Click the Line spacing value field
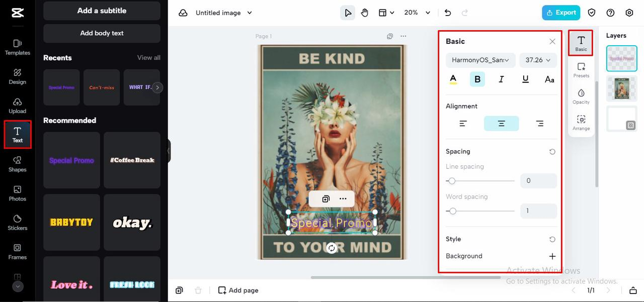 pos(538,181)
